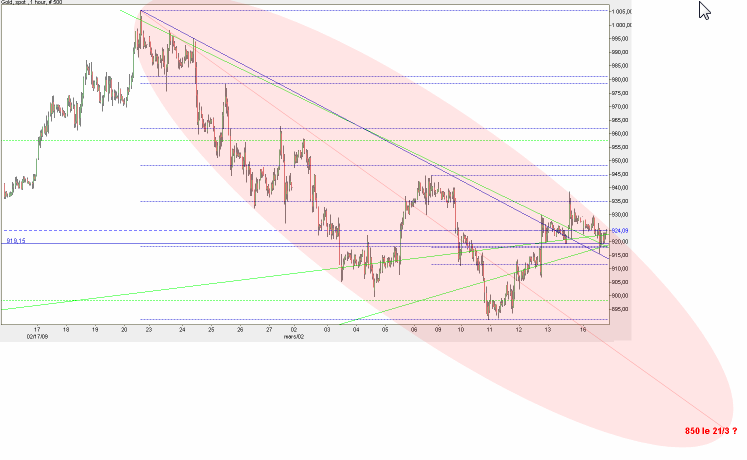This screenshot has height=460, width=747.
Task: Click the 980,00 price axis label
Action: (x=620, y=80)
